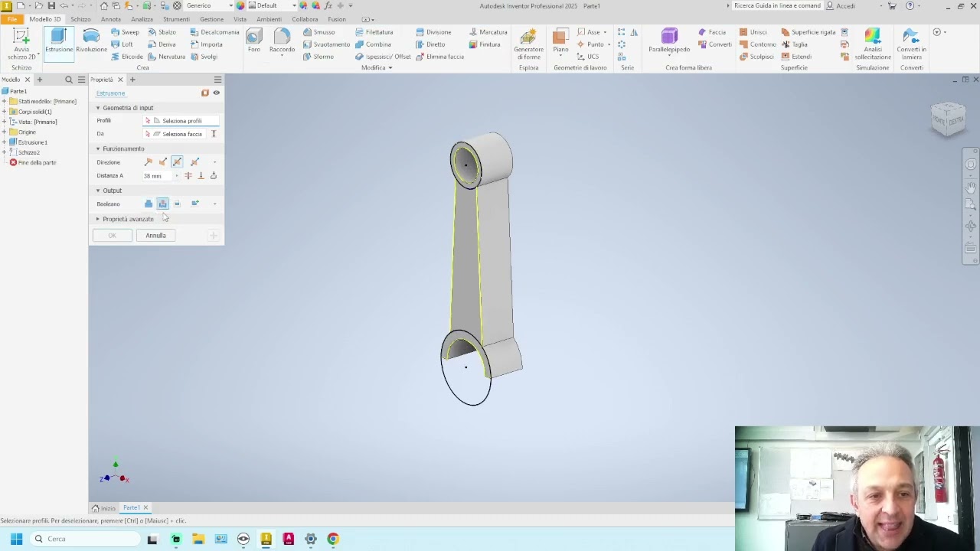Image resolution: width=980 pixels, height=551 pixels.
Task: Search the model browser with magnifier icon
Action: pos(68,80)
